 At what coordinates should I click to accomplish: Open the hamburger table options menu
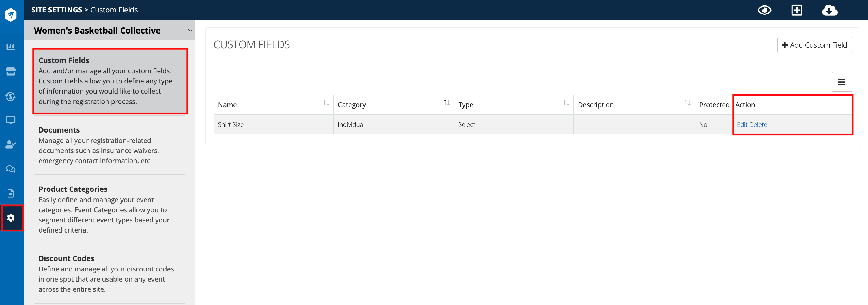pyautogui.click(x=841, y=82)
